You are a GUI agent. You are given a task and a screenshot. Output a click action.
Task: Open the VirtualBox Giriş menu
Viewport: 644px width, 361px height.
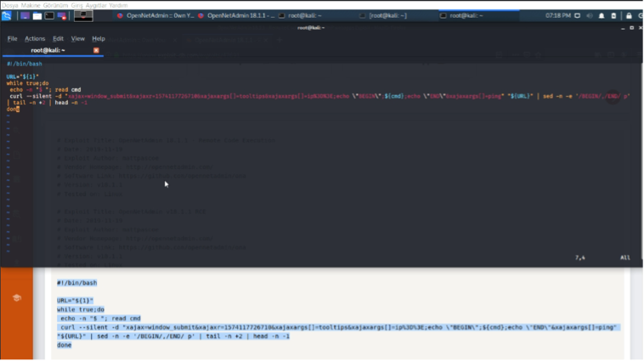click(x=76, y=5)
